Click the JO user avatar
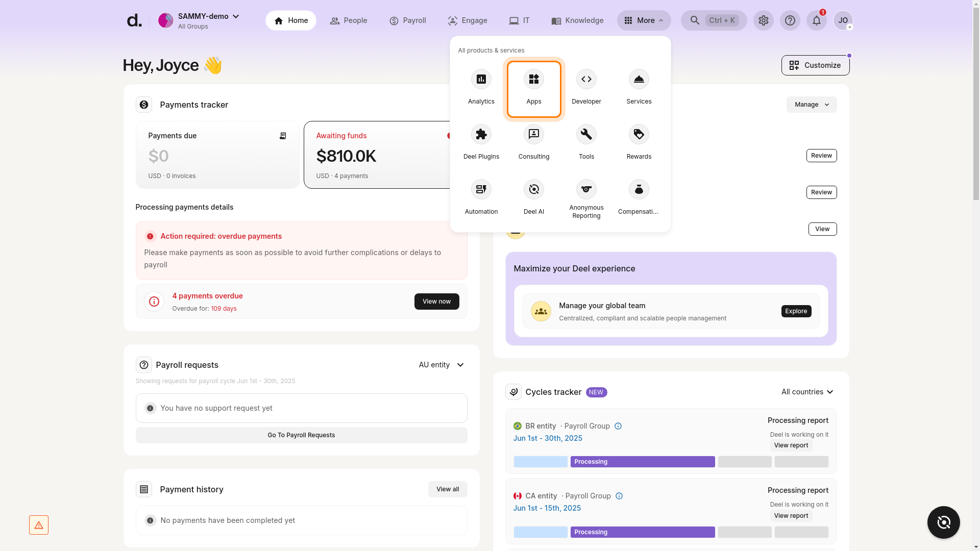The height and width of the screenshot is (551, 980). click(x=843, y=20)
